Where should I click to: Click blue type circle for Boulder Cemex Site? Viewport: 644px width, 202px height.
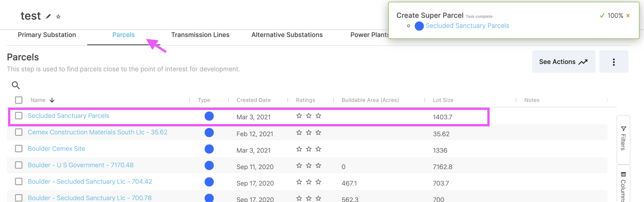pyautogui.click(x=209, y=149)
